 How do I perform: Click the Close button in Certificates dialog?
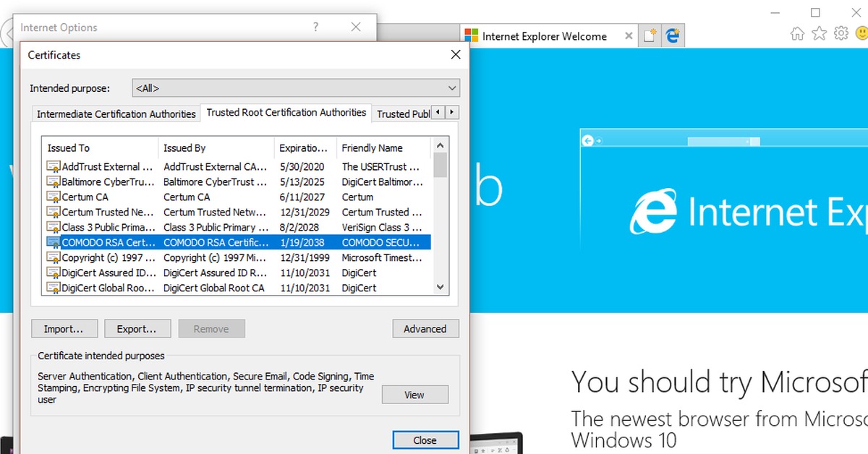click(425, 440)
